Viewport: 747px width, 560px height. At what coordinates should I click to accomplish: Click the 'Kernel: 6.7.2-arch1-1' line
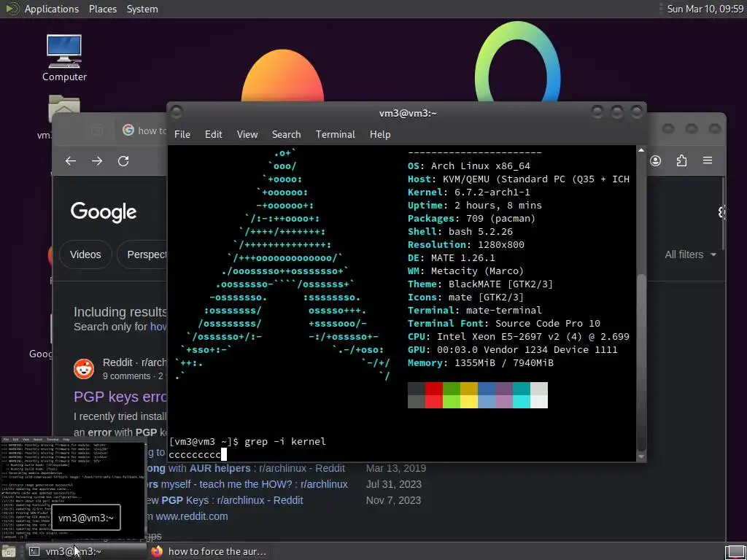469,192
